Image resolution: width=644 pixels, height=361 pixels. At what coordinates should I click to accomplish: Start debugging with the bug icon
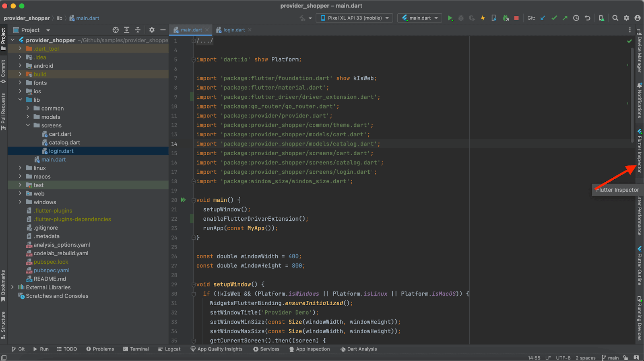461,18
